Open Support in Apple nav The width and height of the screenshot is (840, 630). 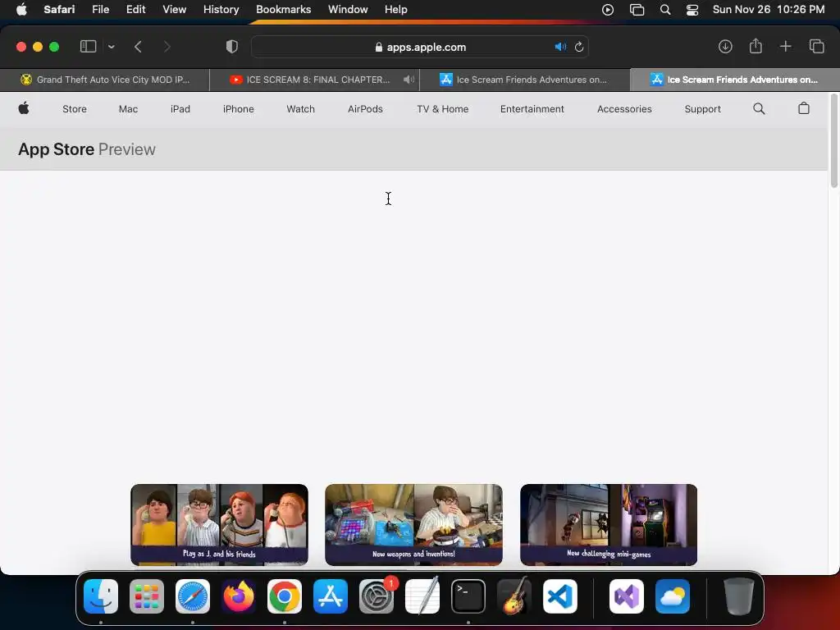[x=702, y=109]
